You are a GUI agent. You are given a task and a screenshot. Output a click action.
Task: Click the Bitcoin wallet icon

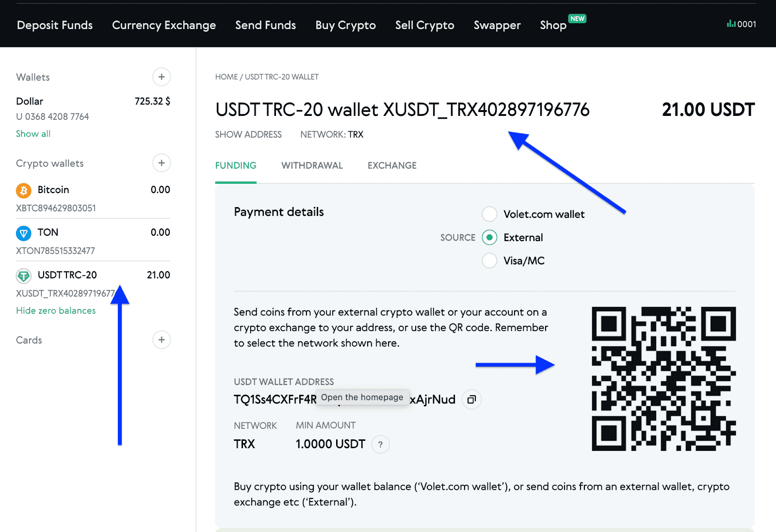[23, 190]
